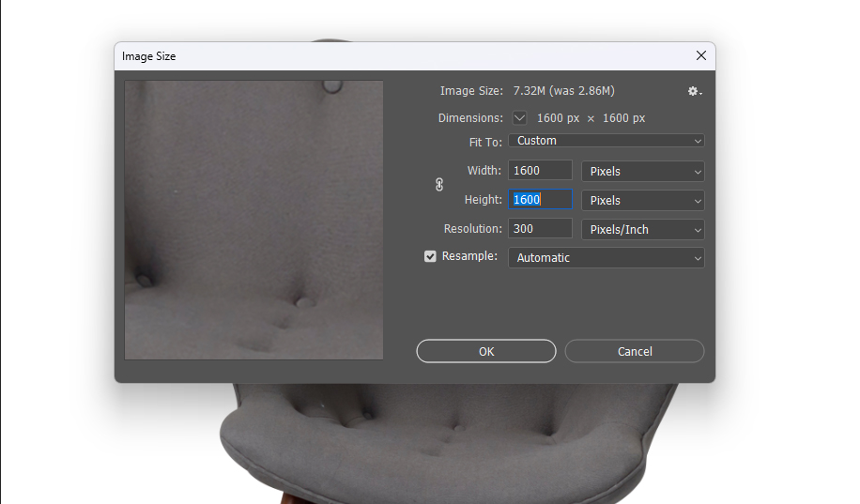Viewport: 860px width, 504px height.
Task: Close the Image Size dialog with the X
Action: pos(700,56)
